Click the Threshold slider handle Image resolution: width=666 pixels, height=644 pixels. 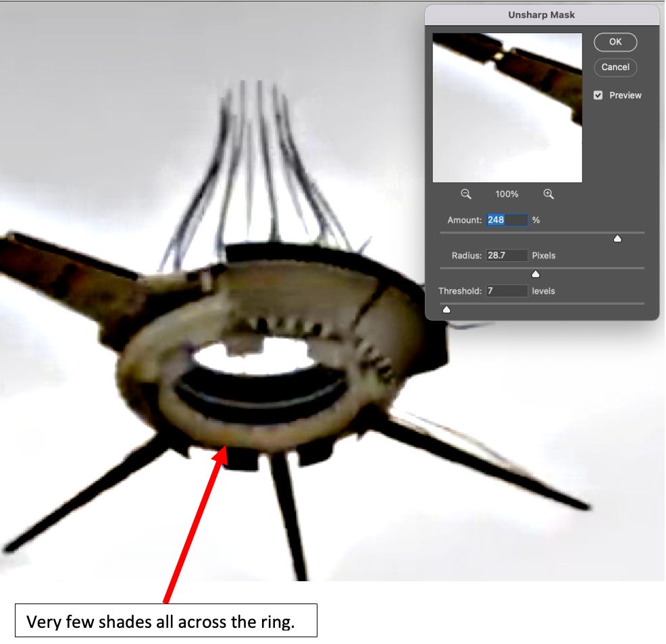tap(446, 309)
